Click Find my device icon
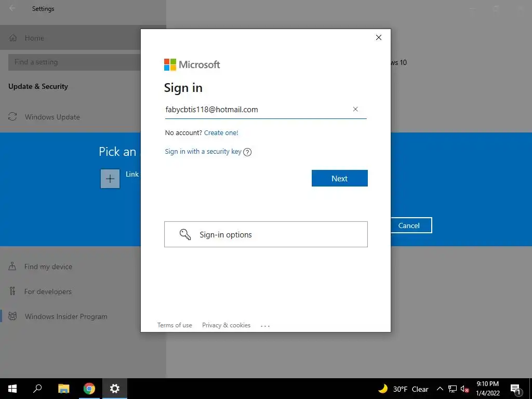Viewport: 532px width, 399px height. point(12,267)
